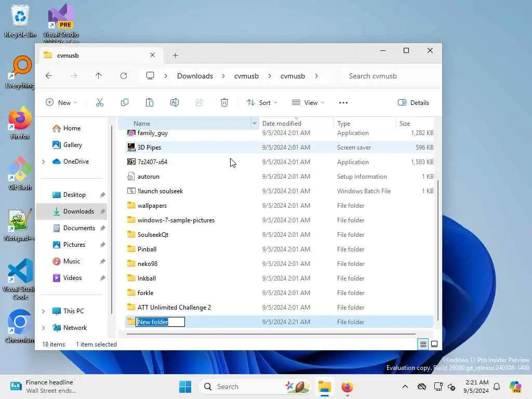Image resolution: width=532 pixels, height=399 pixels.
Task: Click the taskbar Search box
Action: coord(255,387)
